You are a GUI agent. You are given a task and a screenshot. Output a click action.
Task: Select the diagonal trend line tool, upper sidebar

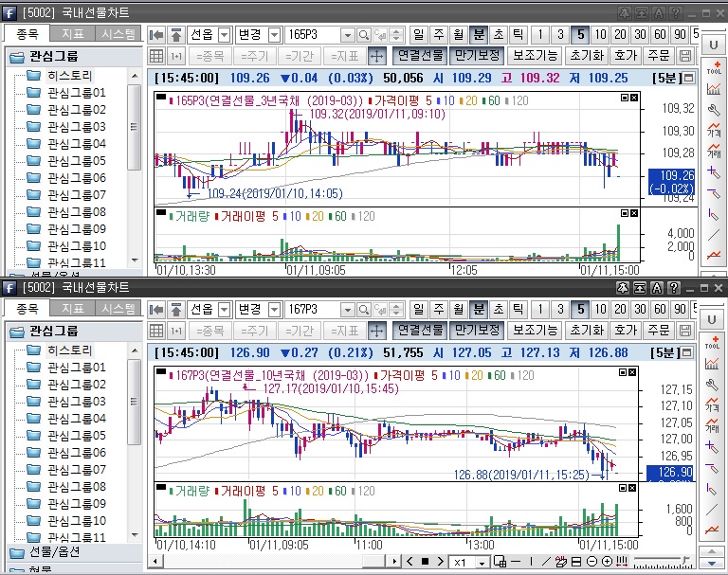point(713,234)
